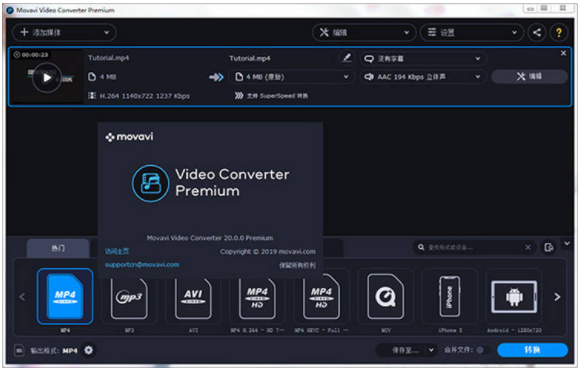Click the blue Convert button
This screenshot has width=582, height=373.
click(533, 350)
